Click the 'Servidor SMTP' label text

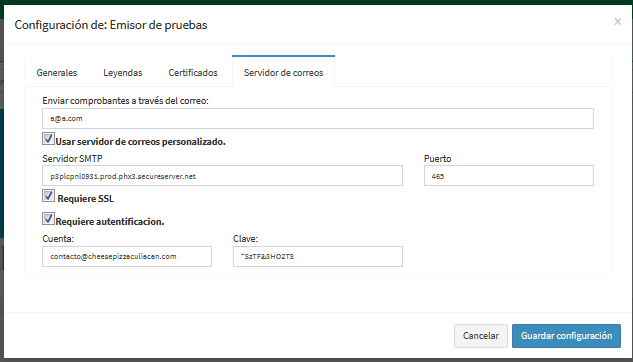click(72, 159)
